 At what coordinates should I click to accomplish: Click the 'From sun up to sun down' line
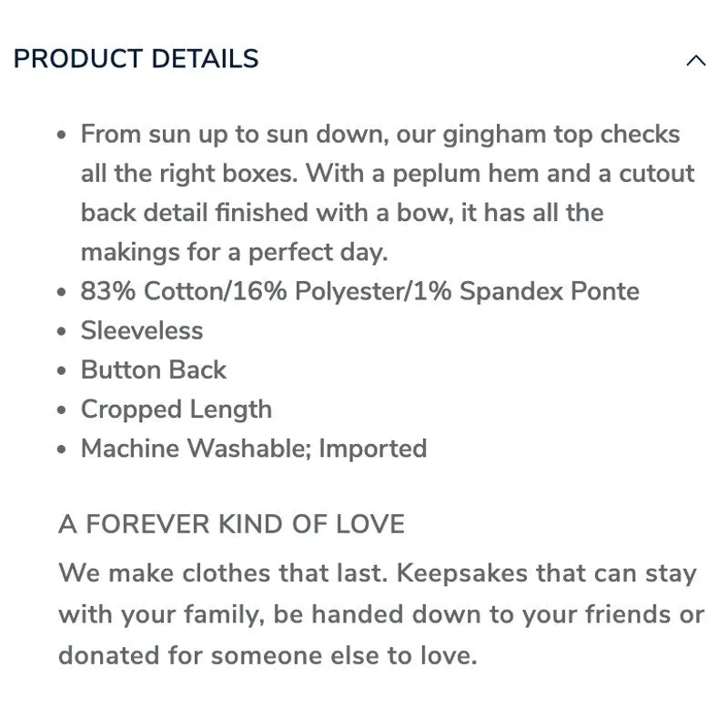tap(380, 135)
